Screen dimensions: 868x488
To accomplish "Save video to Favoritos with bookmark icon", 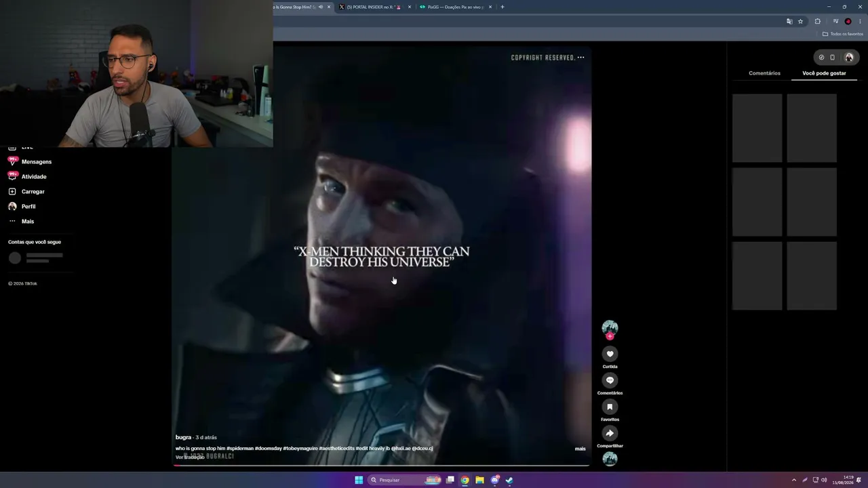I will [610, 407].
